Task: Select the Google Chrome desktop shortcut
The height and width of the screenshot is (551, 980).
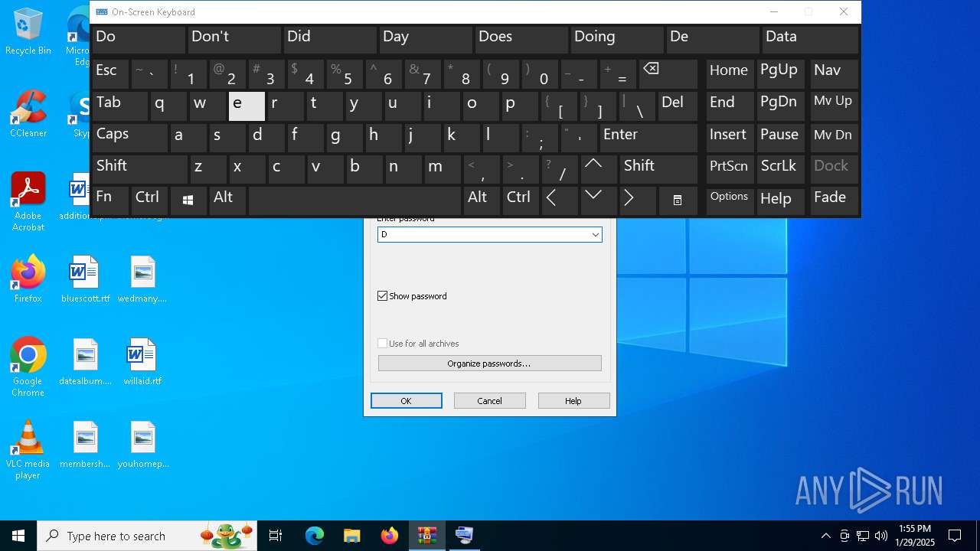Action: [x=28, y=367]
